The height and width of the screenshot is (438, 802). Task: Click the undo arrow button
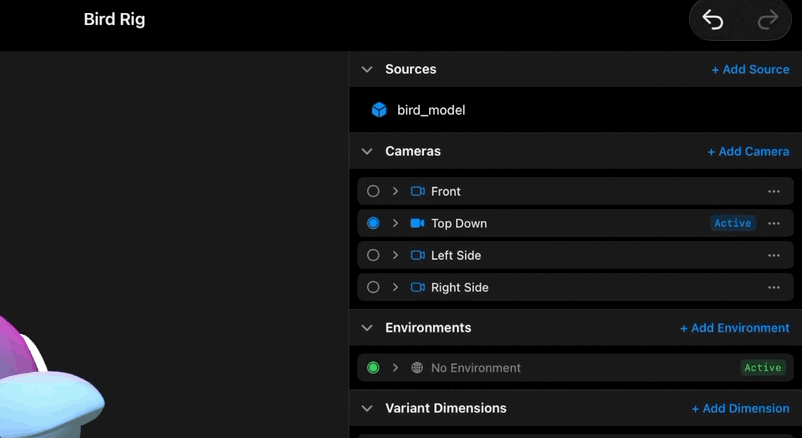coord(712,20)
